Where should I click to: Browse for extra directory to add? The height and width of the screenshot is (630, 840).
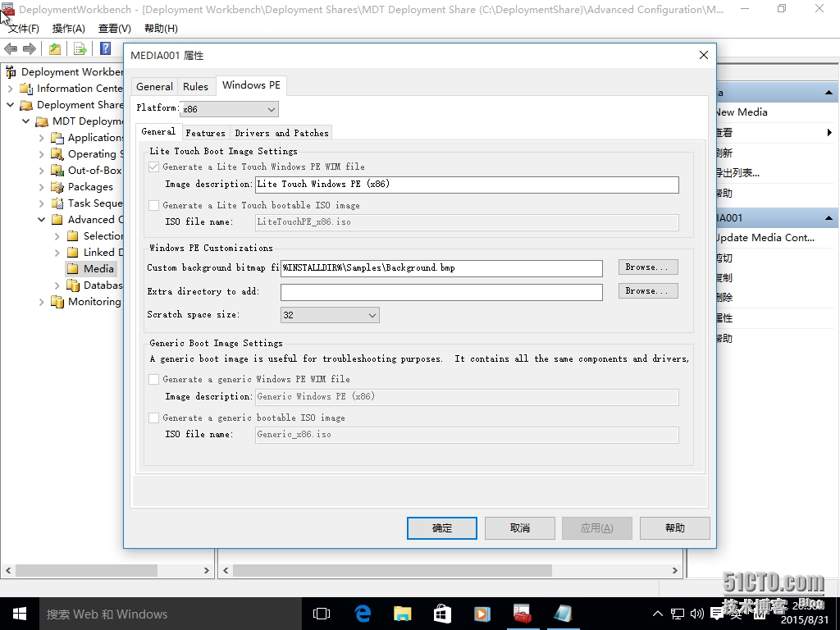(x=648, y=291)
